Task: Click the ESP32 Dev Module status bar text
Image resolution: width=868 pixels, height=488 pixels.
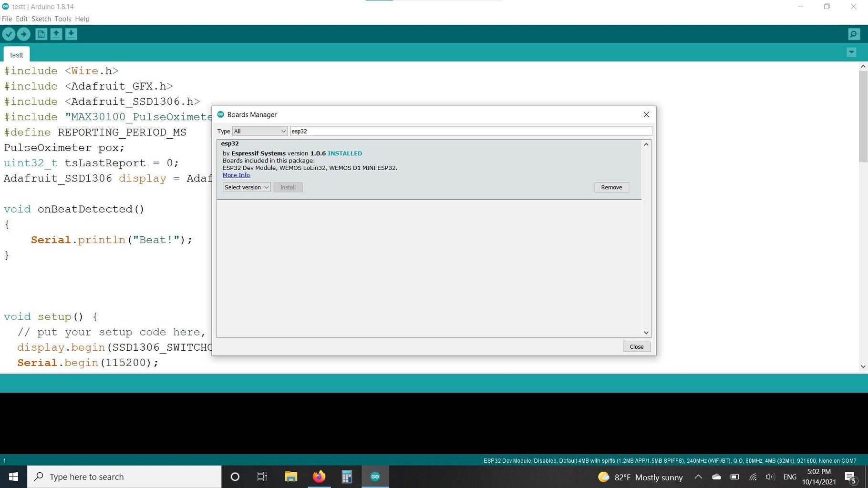Action: (x=670, y=461)
